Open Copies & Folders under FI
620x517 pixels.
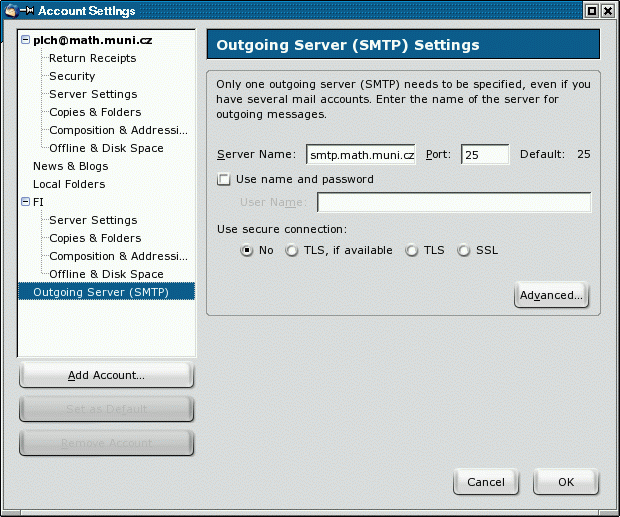pyautogui.click(x=95, y=238)
